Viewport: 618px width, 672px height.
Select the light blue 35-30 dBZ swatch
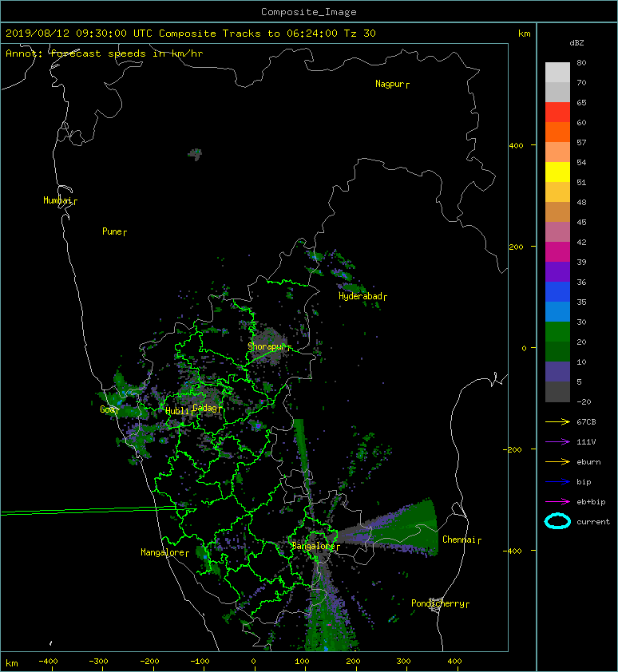click(557, 311)
